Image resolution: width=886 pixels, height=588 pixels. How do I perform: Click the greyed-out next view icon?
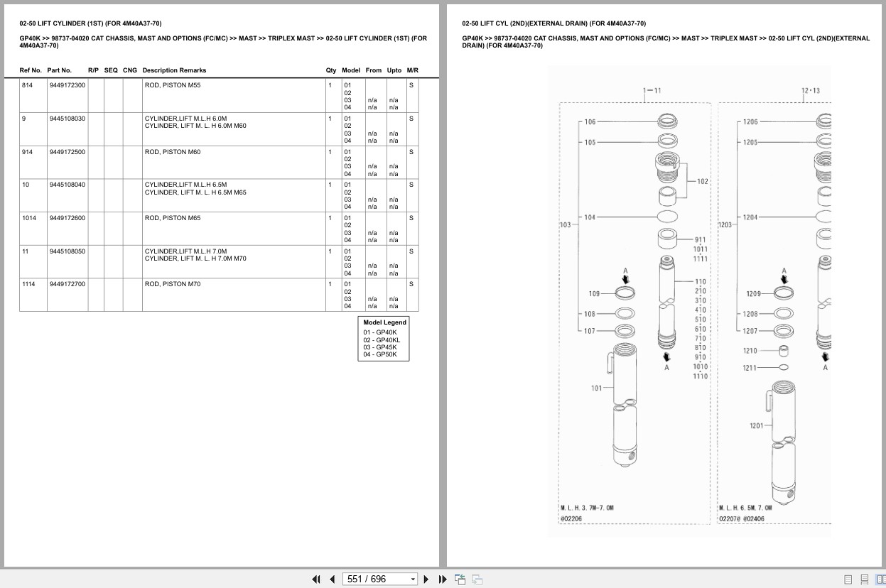477,579
